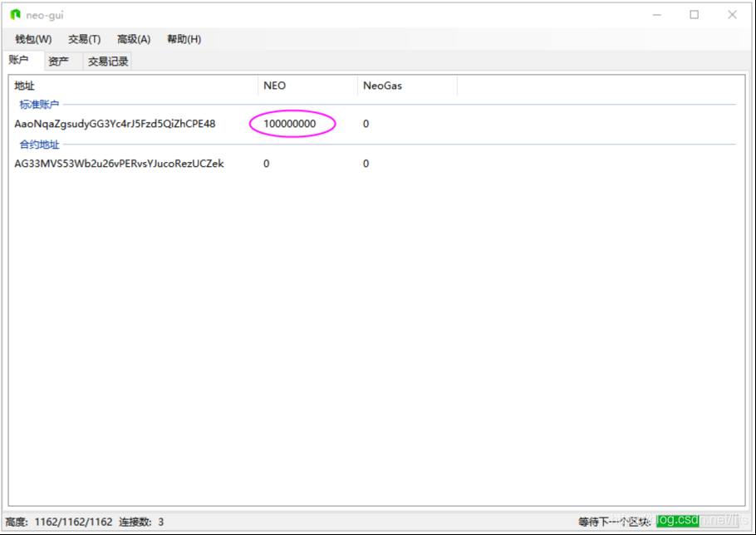This screenshot has height=535, width=756.
Task: Sort by the NEO column header
Action: coord(308,86)
